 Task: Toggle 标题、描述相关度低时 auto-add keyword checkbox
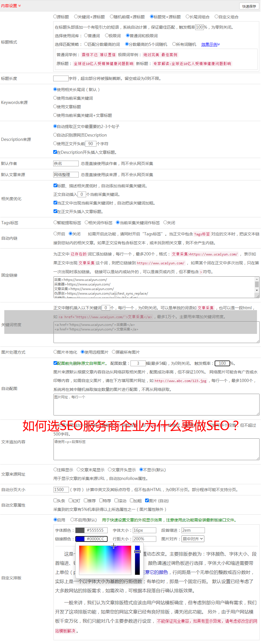tap(56, 186)
